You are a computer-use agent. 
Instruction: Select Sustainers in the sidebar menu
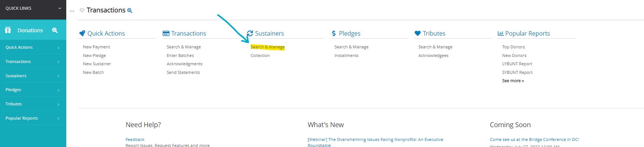(x=33, y=76)
